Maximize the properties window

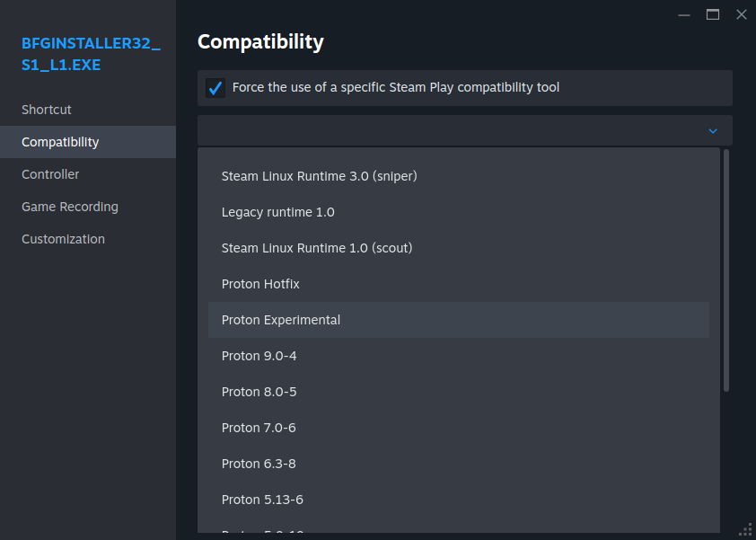713,14
